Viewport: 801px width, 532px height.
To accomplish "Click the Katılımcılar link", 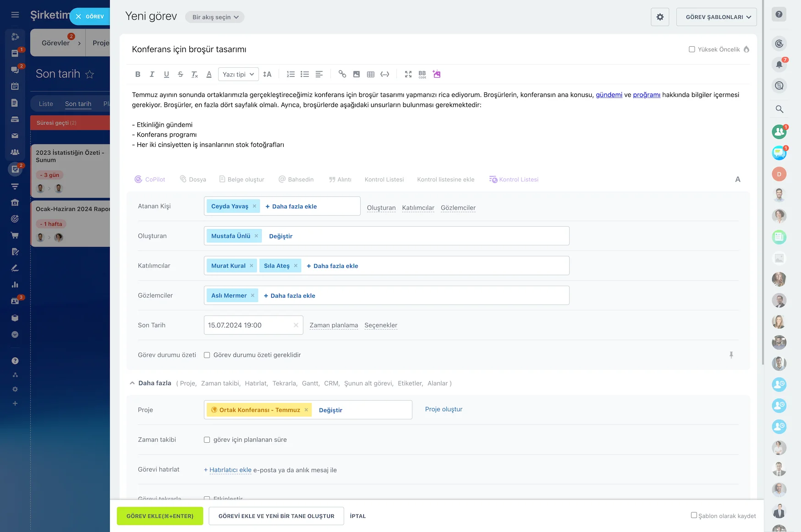I will [418, 208].
